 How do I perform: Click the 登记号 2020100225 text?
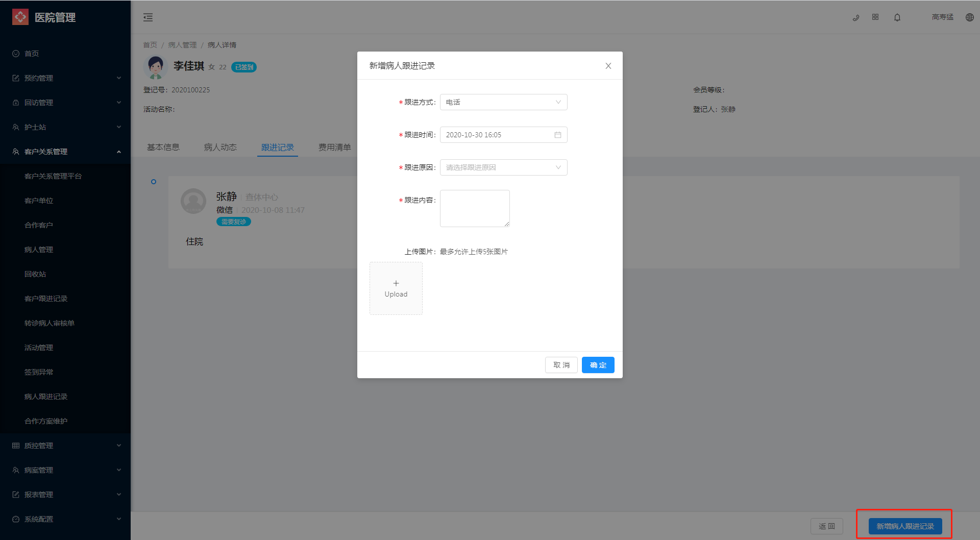pos(177,90)
